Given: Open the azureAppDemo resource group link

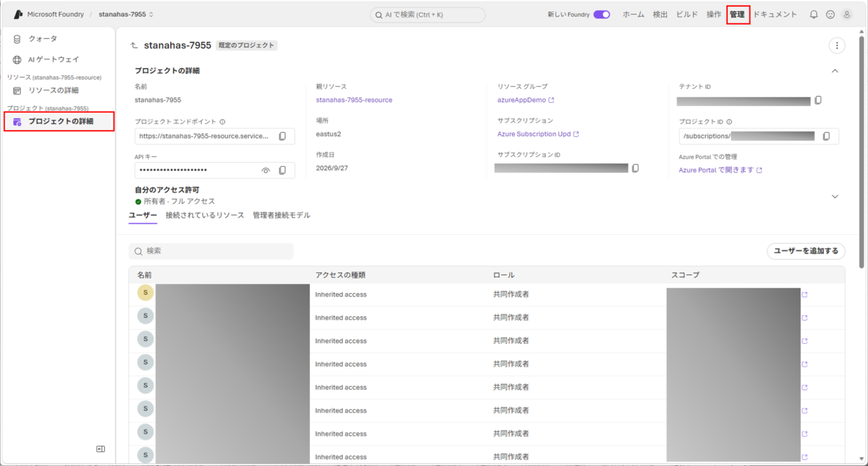Looking at the screenshot, I should (525, 100).
